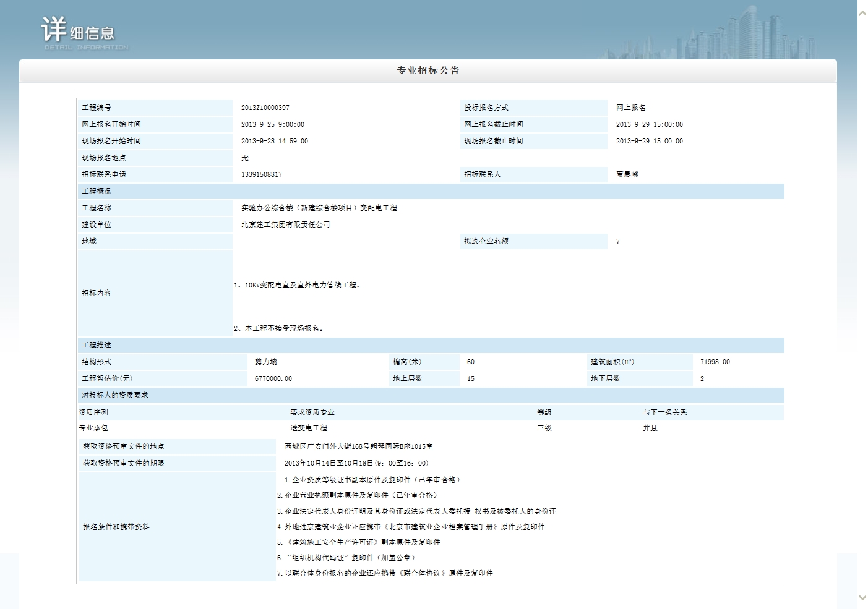Click the 专业招标公告 title bar
The image size is (868, 609).
pos(428,70)
